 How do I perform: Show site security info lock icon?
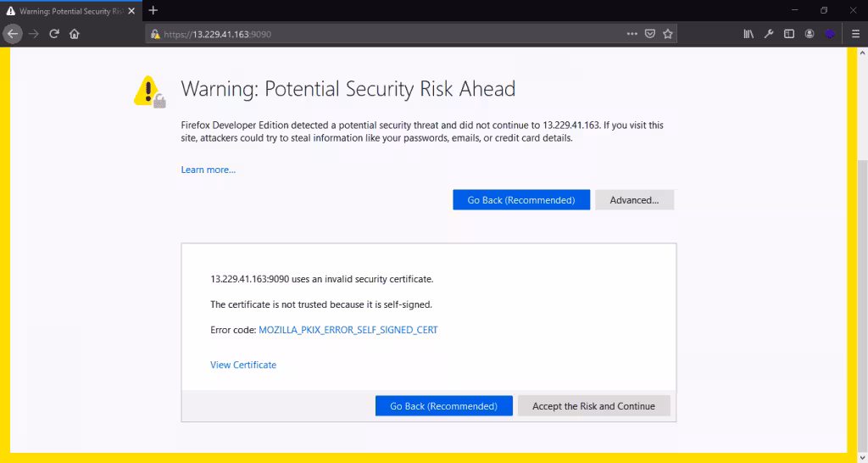155,34
